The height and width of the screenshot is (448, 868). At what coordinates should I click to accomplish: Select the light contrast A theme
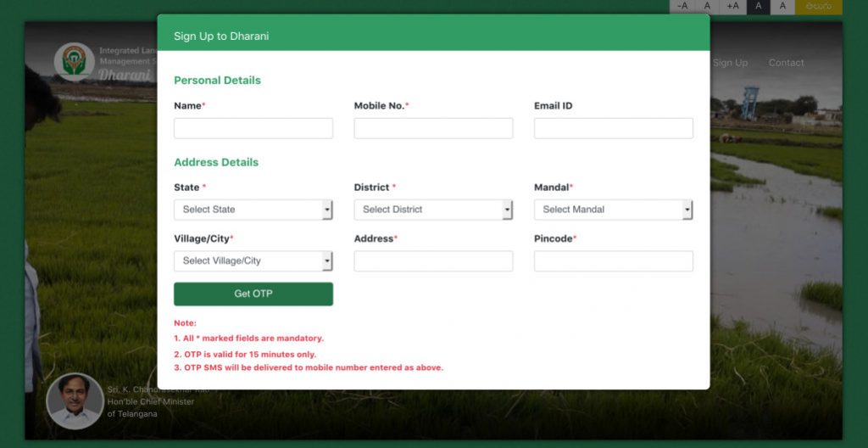click(x=782, y=7)
